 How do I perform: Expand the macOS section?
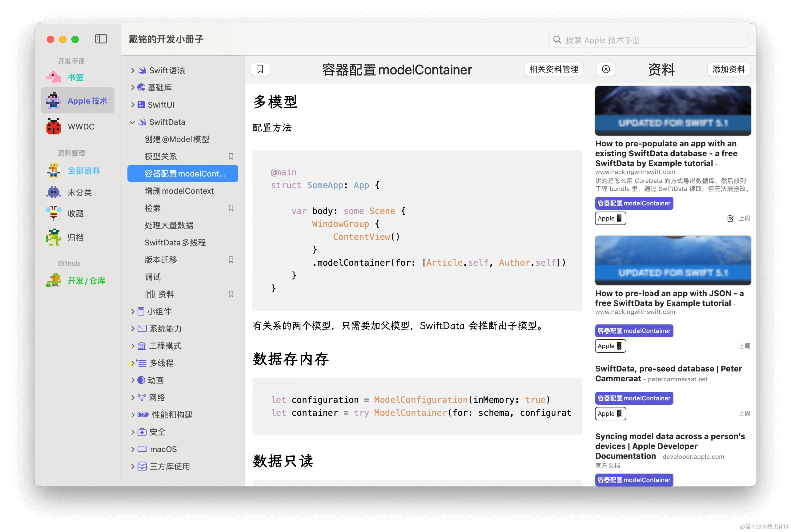point(133,449)
